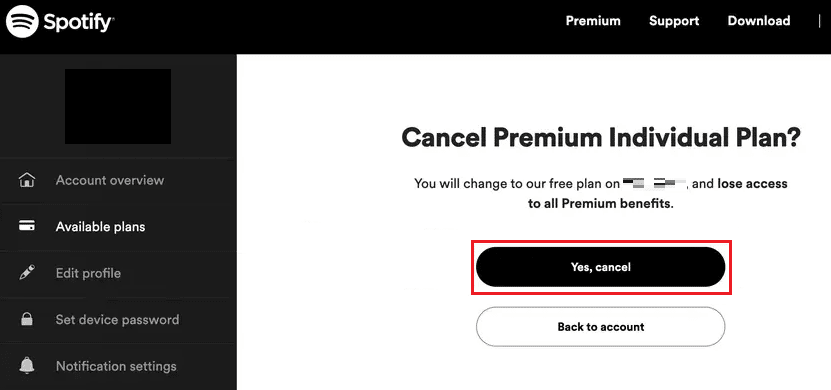Click the Cancel Premium Individual Plan heading
Screen dimensions: 831x390
[600, 138]
